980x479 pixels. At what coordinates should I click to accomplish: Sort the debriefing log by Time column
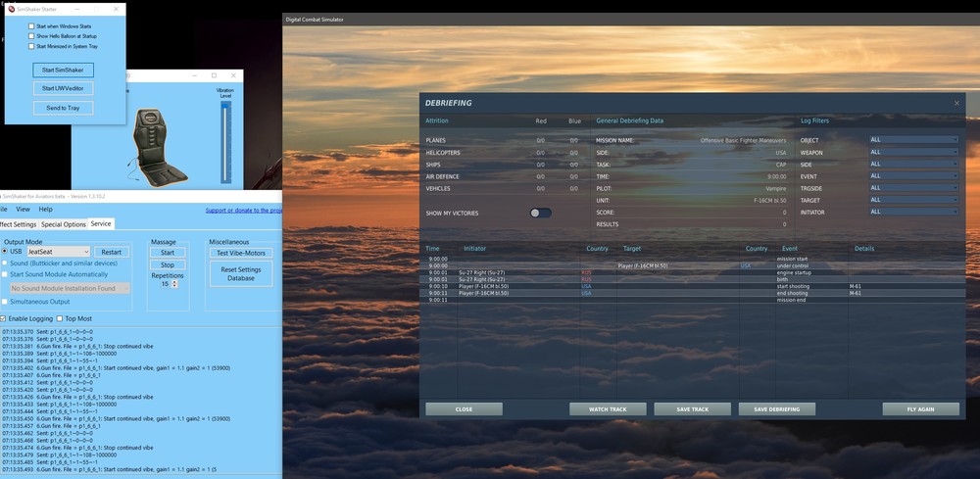point(432,249)
